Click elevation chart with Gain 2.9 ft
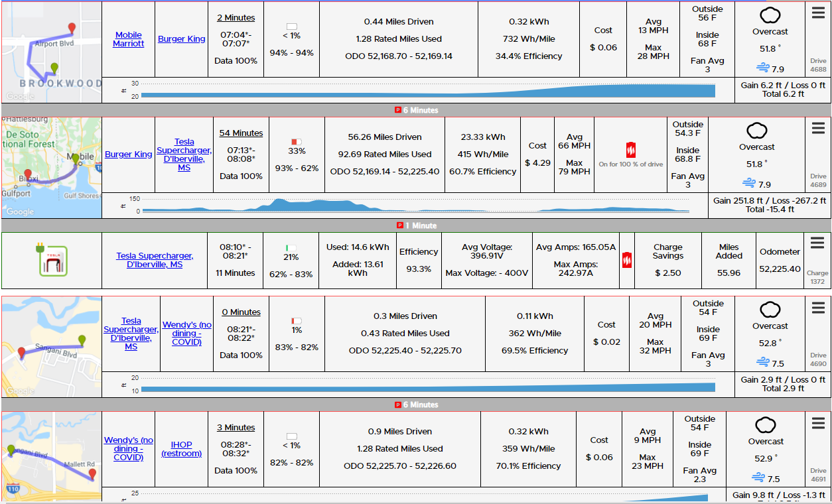The height and width of the screenshot is (504, 832). [x=418, y=385]
